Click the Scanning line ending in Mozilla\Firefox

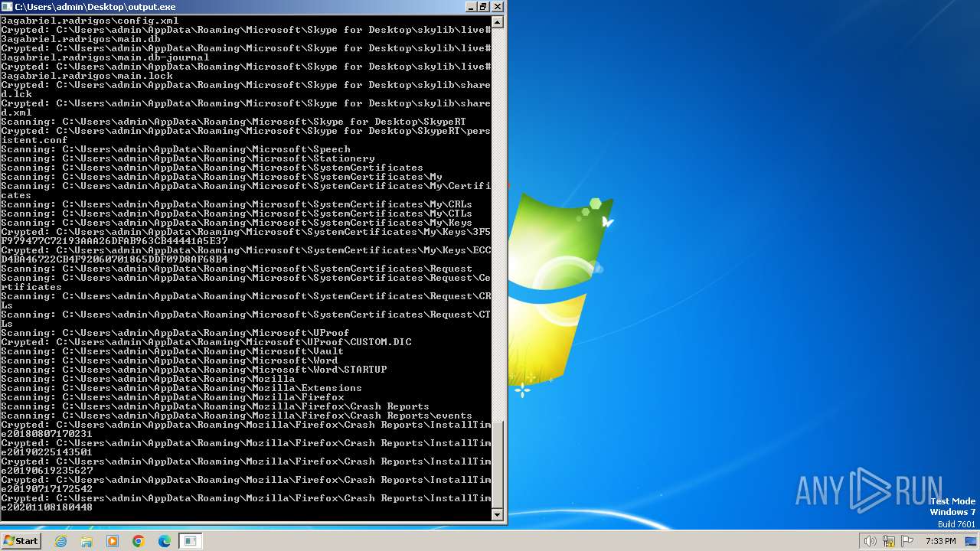tap(172, 397)
